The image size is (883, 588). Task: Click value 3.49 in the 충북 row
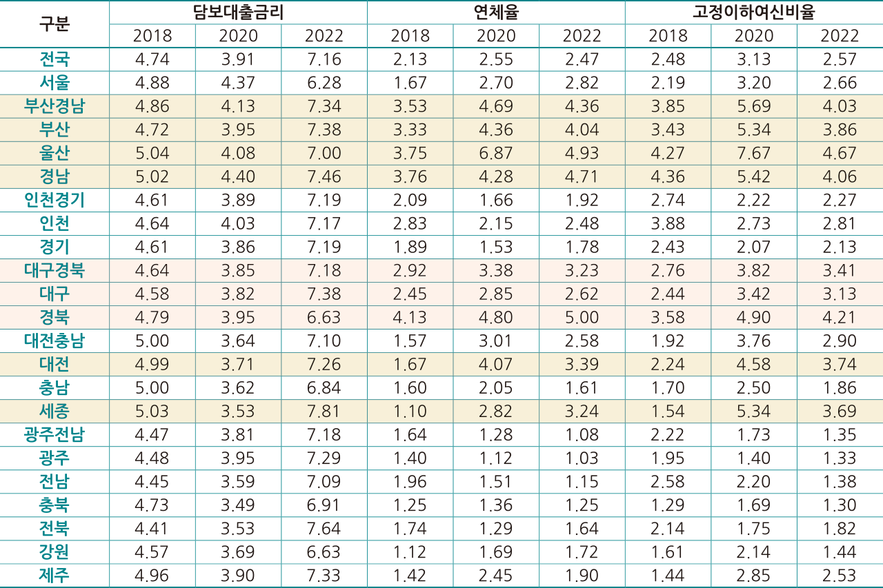click(238, 505)
